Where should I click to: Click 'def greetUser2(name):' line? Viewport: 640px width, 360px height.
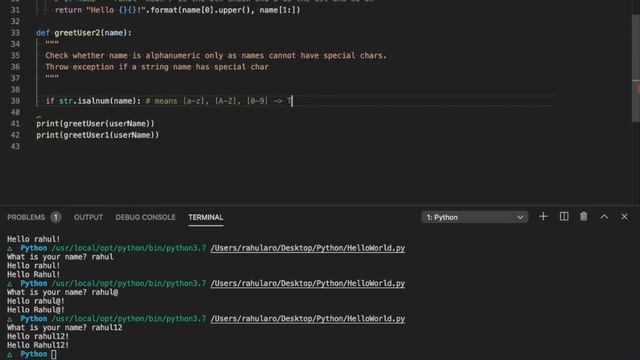pyautogui.click(x=84, y=33)
